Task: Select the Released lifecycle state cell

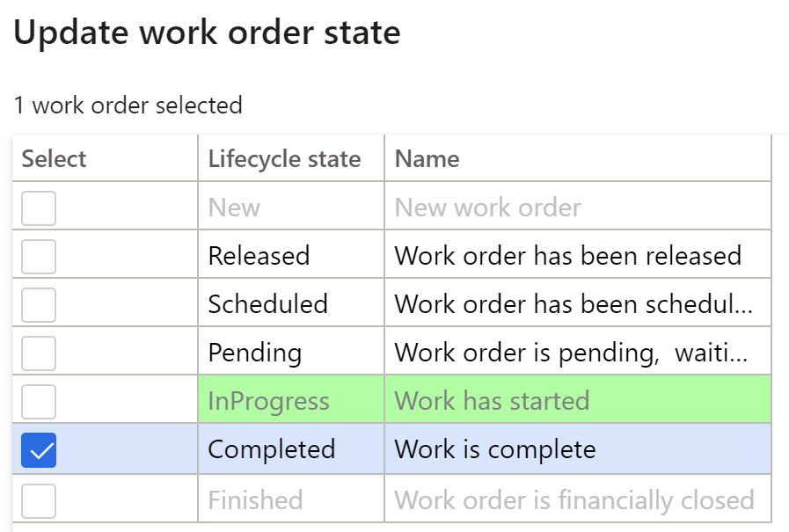Action: coord(291,256)
